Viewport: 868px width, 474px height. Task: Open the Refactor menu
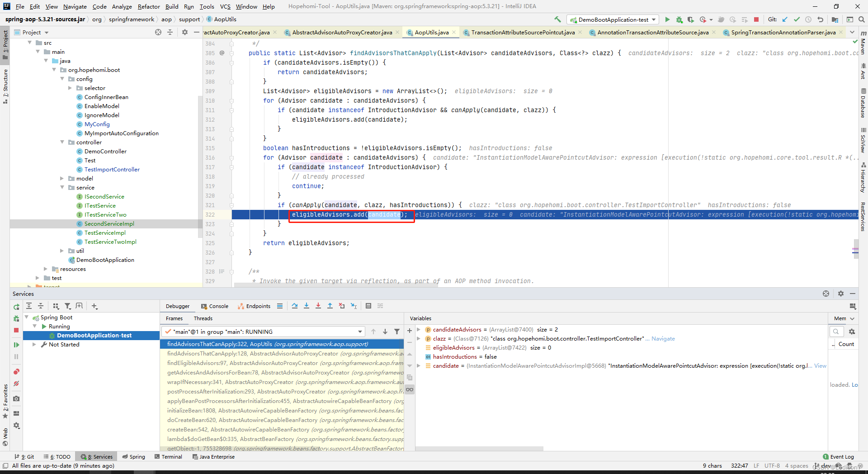pos(149,6)
